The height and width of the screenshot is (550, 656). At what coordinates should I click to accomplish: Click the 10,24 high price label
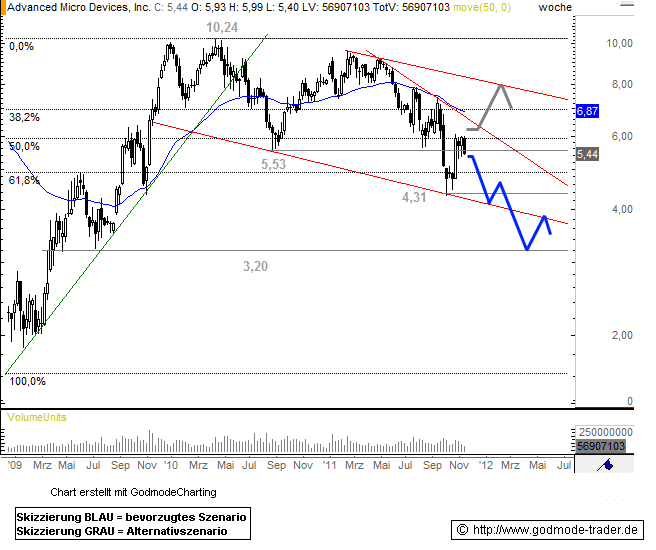pyautogui.click(x=221, y=28)
